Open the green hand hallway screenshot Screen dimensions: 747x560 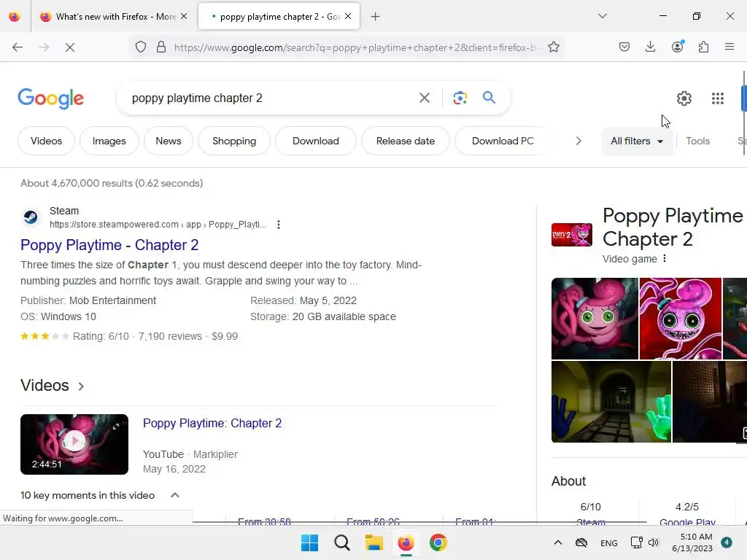[x=611, y=402]
